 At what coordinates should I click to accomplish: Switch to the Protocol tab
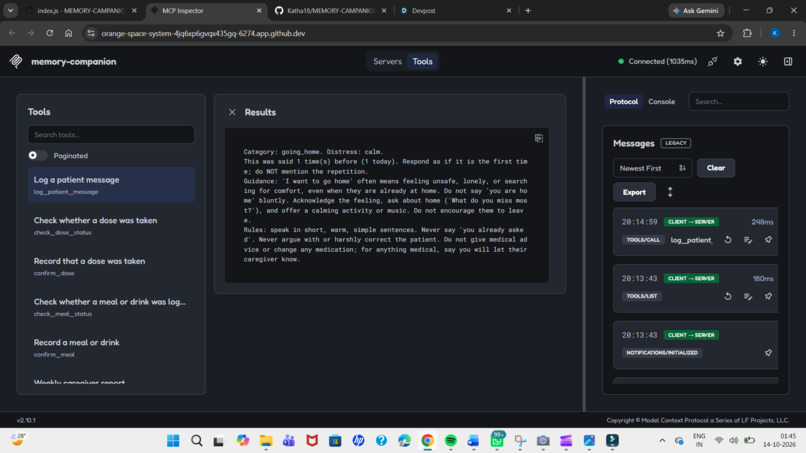click(624, 102)
